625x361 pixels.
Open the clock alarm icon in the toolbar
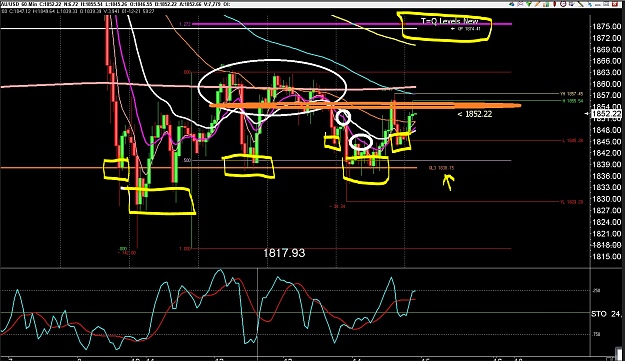pos(563,4)
